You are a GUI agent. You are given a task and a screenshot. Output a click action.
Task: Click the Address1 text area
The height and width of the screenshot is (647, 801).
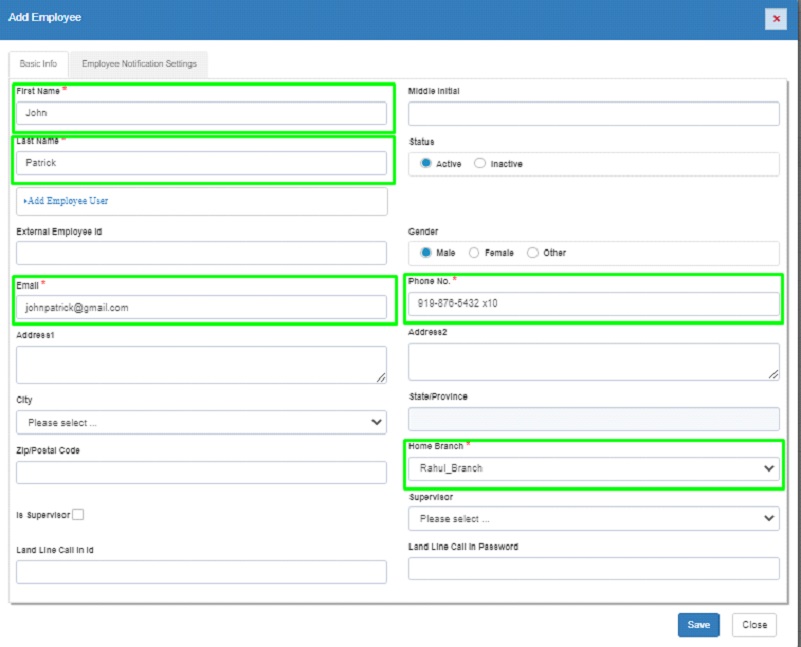(x=201, y=365)
